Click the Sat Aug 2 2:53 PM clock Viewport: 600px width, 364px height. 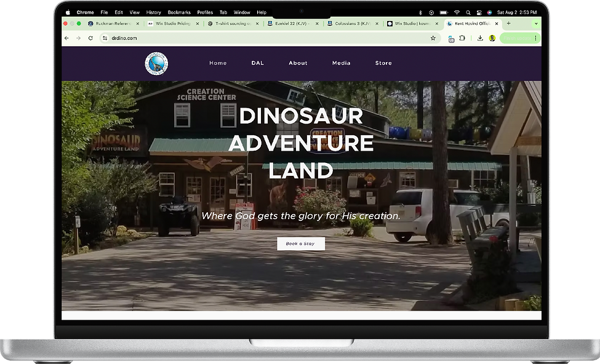coord(516,12)
